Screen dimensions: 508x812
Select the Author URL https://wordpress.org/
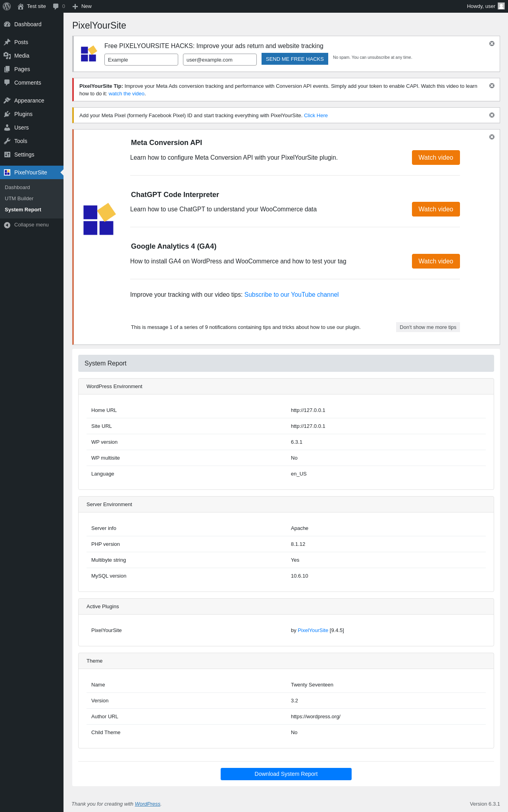pos(316,717)
